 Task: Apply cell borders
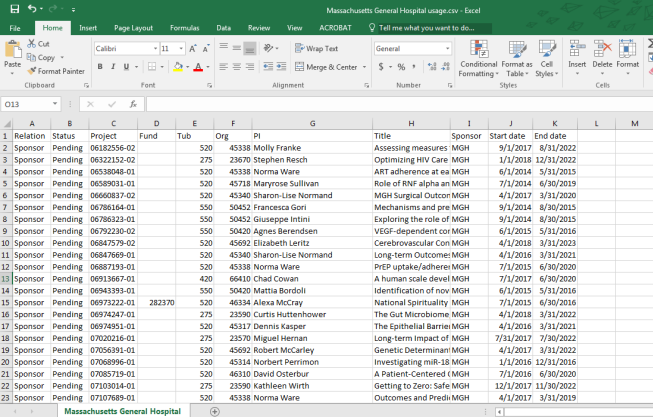click(152, 67)
